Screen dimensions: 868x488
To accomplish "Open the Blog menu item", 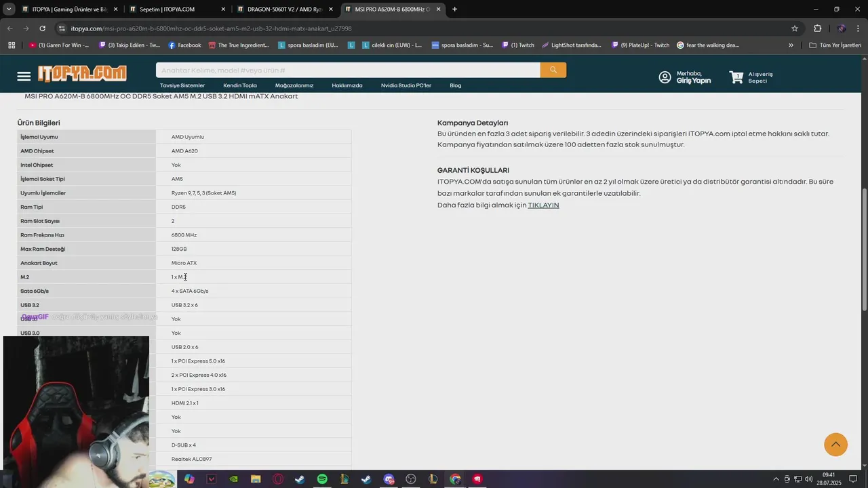I will [x=456, y=85].
